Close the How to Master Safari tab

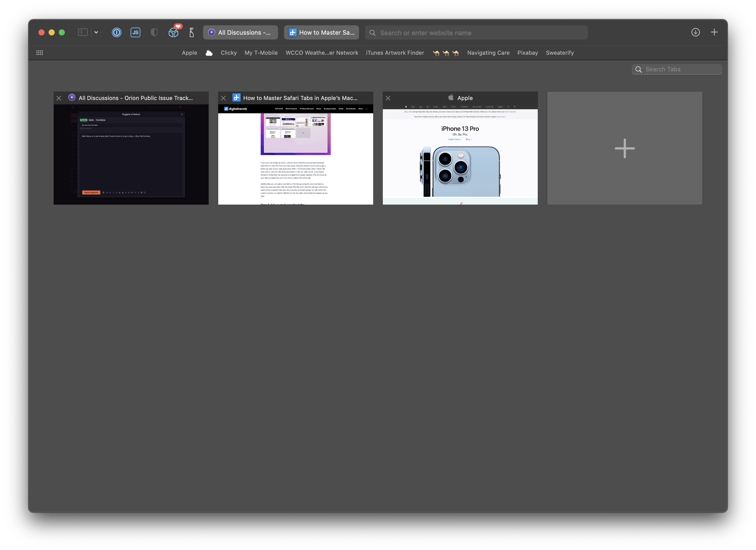pyautogui.click(x=224, y=98)
